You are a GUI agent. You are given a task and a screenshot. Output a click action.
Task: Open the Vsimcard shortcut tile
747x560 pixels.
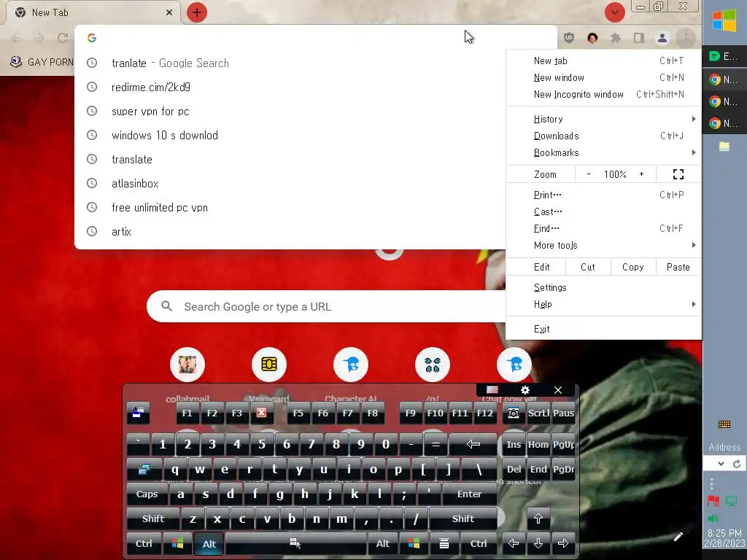coord(269,365)
